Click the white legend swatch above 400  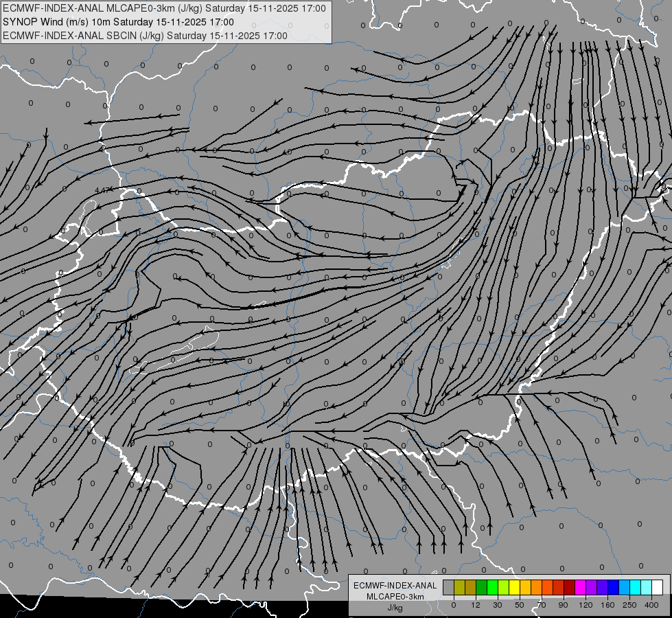[x=657, y=587]
